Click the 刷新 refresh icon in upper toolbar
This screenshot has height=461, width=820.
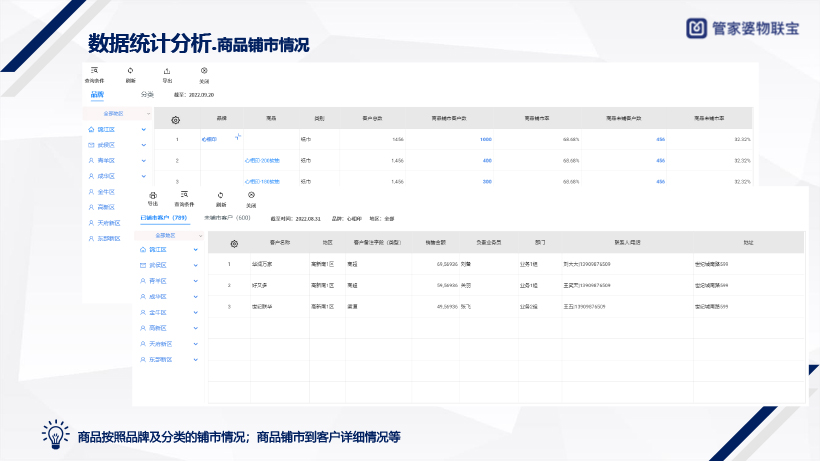(130, 71)
